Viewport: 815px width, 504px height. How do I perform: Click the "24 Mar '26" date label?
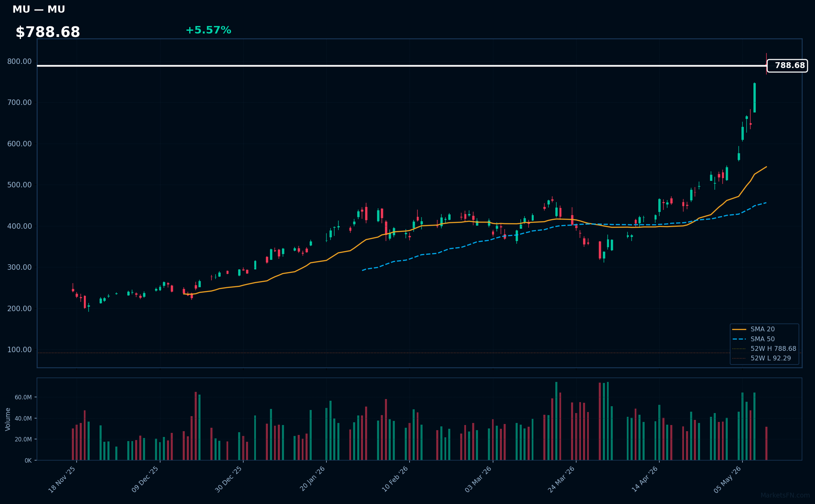561,479
